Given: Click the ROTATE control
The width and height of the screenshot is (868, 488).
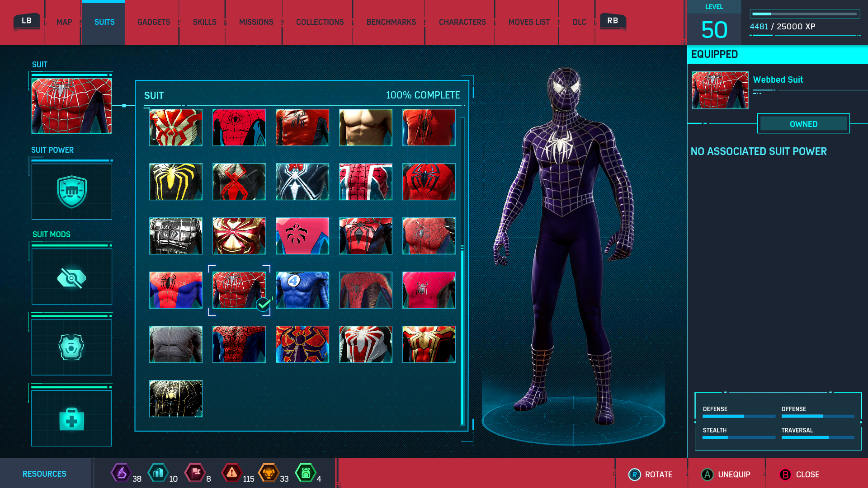Looking at the screenshot, I should pyautogui.click(x=651, y=474).
